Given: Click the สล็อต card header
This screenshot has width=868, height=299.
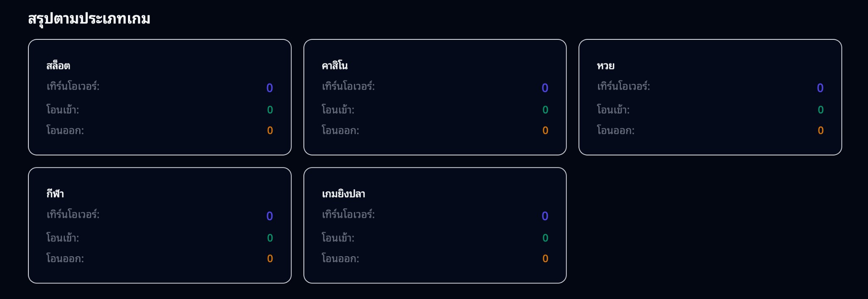Looking at the screenshot, I should point(58,66).
